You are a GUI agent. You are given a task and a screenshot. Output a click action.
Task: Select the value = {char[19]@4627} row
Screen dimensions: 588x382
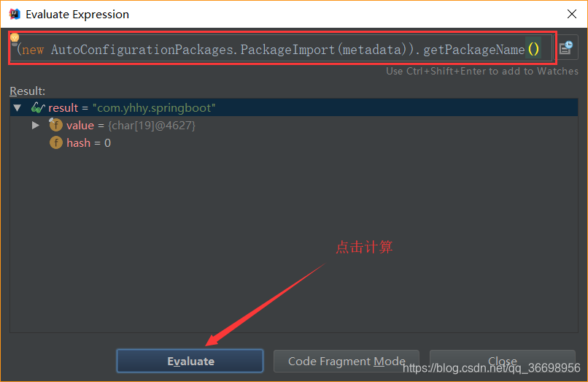coord(293,125)
